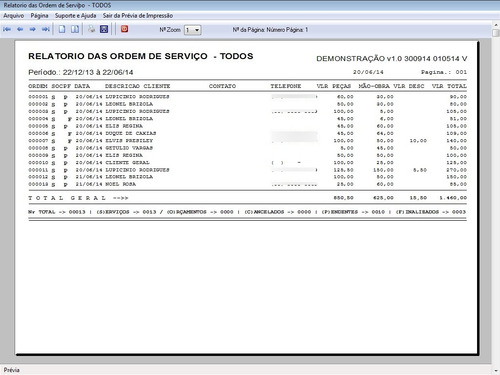Go to the previous page arrow
The width and height of the screenshot is (500, 375).
click(x=20, y=30)
